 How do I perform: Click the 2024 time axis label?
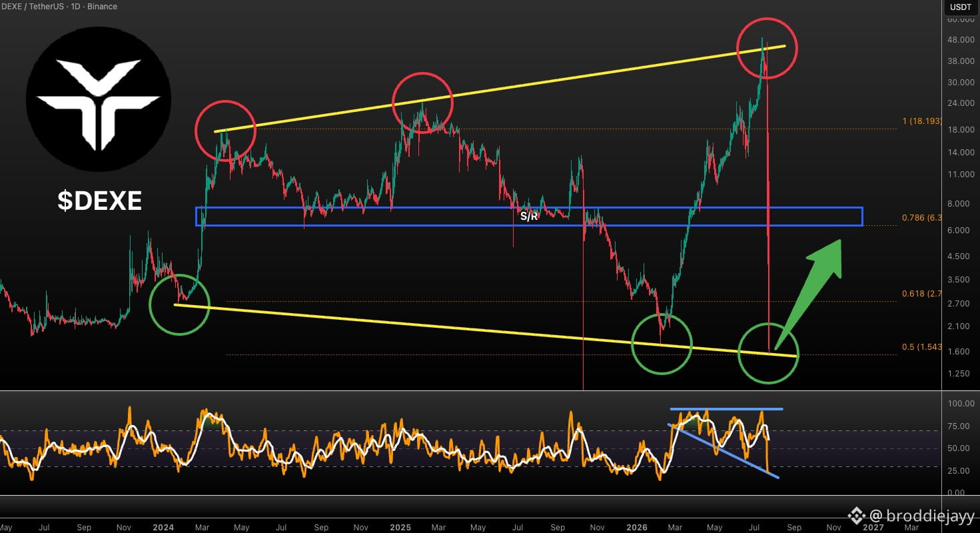pyautogui.click(x=163, y=527)
